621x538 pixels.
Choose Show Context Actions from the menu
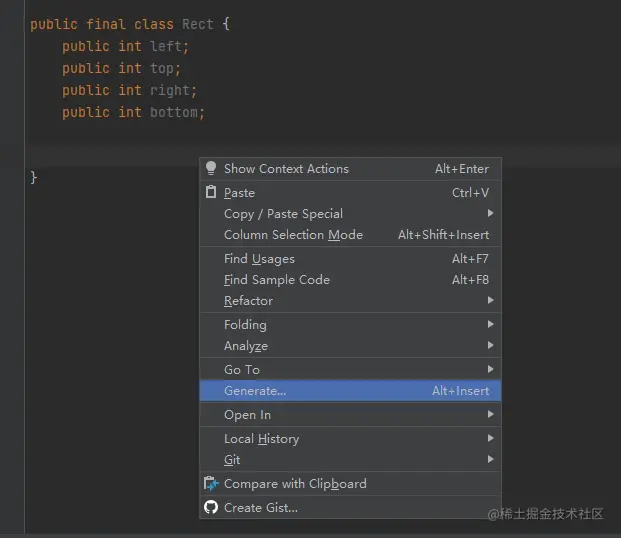[x=351, y=169]
